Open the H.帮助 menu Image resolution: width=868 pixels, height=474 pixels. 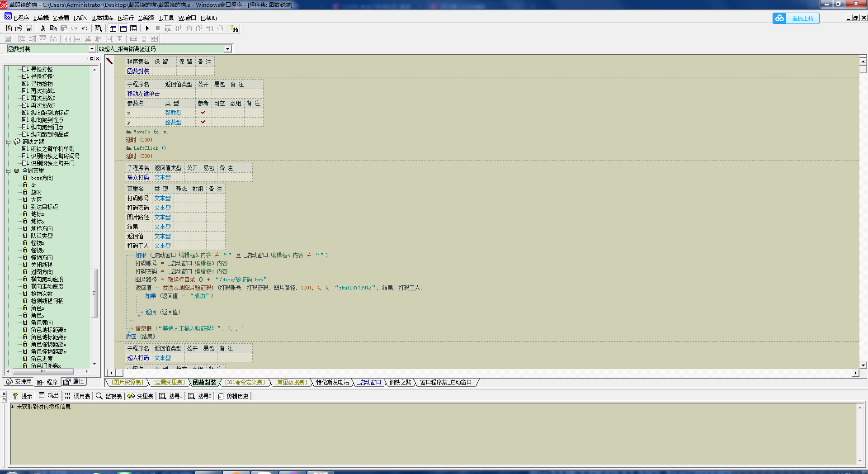click(x=208, y=18)
